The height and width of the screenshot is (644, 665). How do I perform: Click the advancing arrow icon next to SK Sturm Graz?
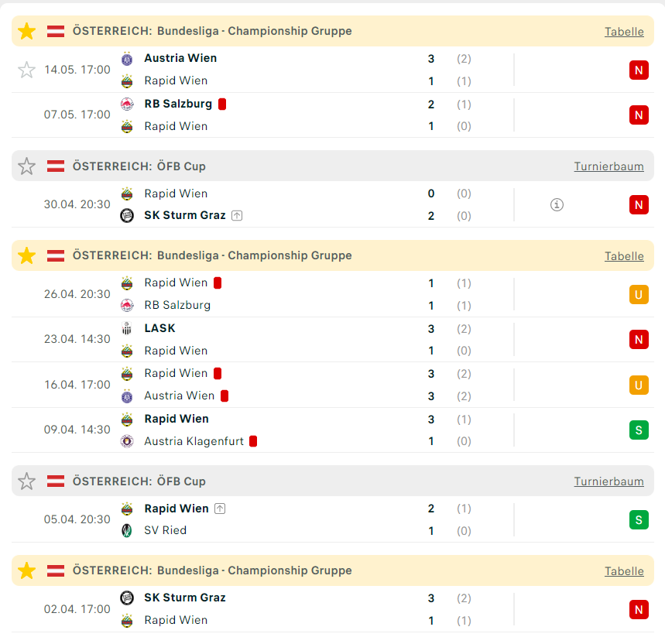pyautogui.click(x=237, y=216)
